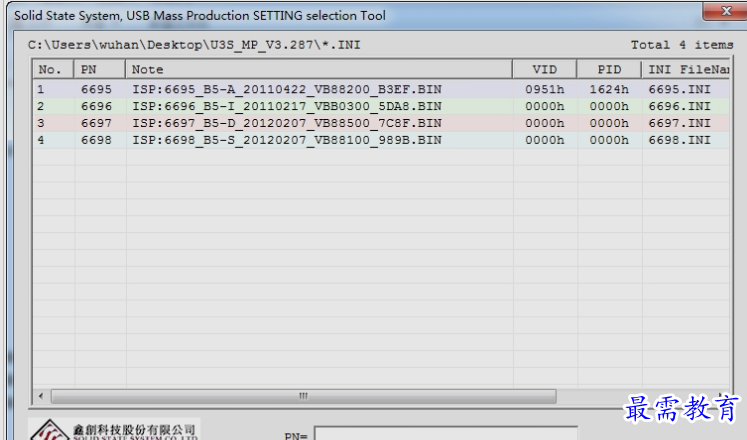Viewport: 747px width, 440px height.
Task: Click 6696.INI file name cell
Action: [679, 106]
